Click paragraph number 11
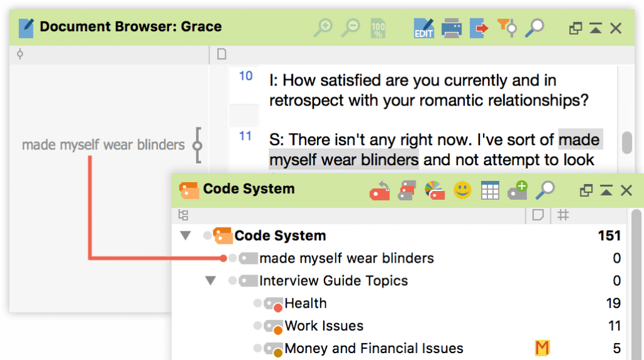644x360 pixels. point(245,136)
